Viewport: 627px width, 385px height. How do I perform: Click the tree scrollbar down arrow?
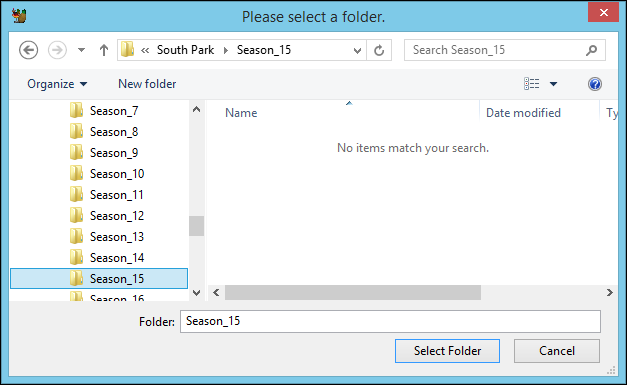196,293
